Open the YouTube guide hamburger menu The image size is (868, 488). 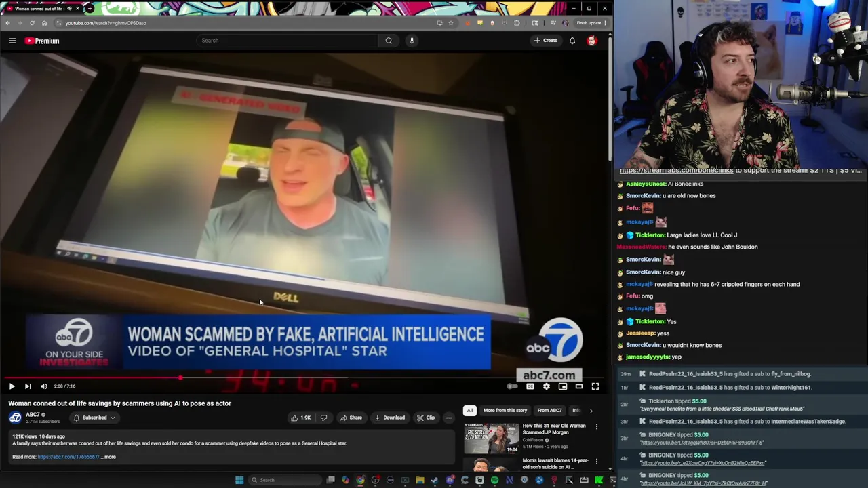coord(12,41)
